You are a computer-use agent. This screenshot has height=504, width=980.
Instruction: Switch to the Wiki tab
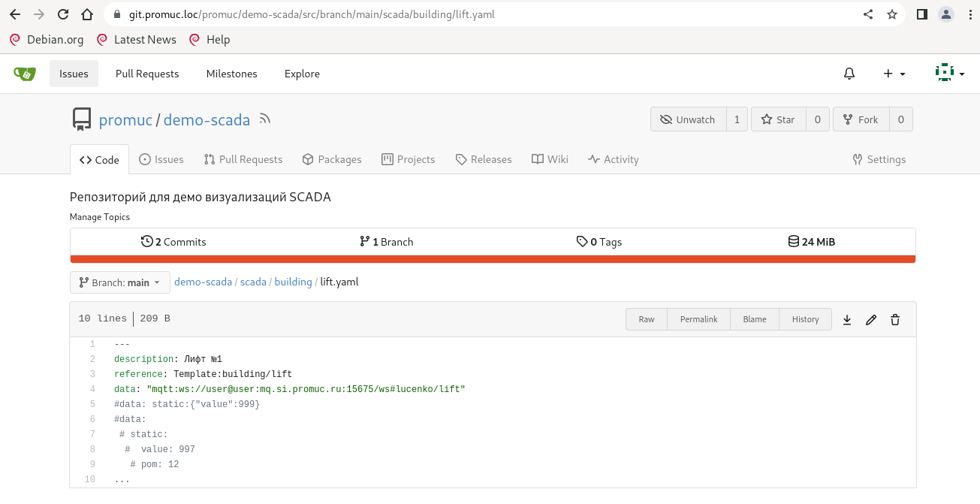pos(550,159)
